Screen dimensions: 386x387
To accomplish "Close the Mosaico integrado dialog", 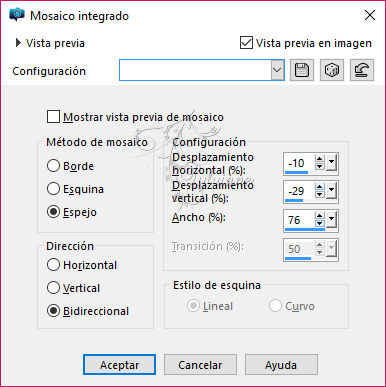I will coord(370,15).
